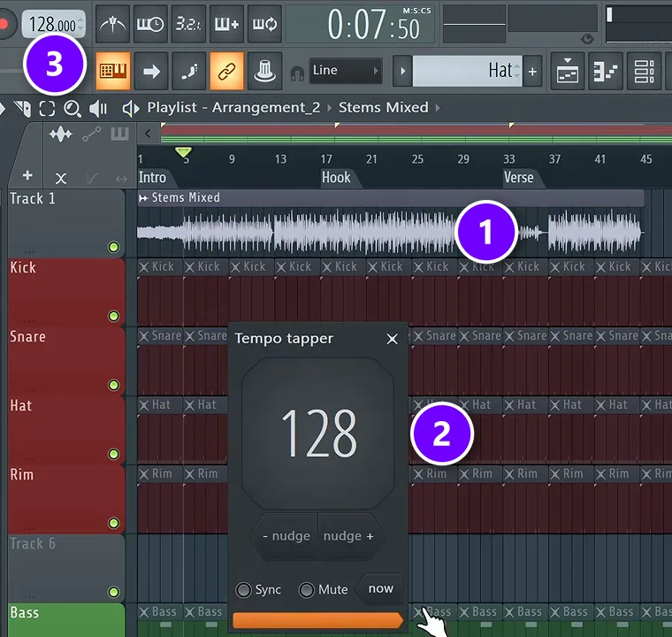
Task: Select the playlist select tool
Action: pyautogui.click(x=47, y=108)
